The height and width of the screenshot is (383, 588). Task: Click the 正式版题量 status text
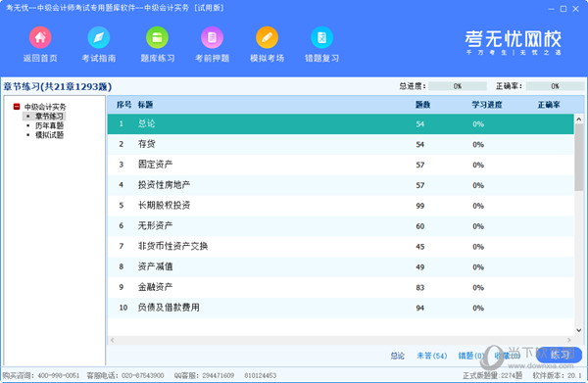click(492, 375)
